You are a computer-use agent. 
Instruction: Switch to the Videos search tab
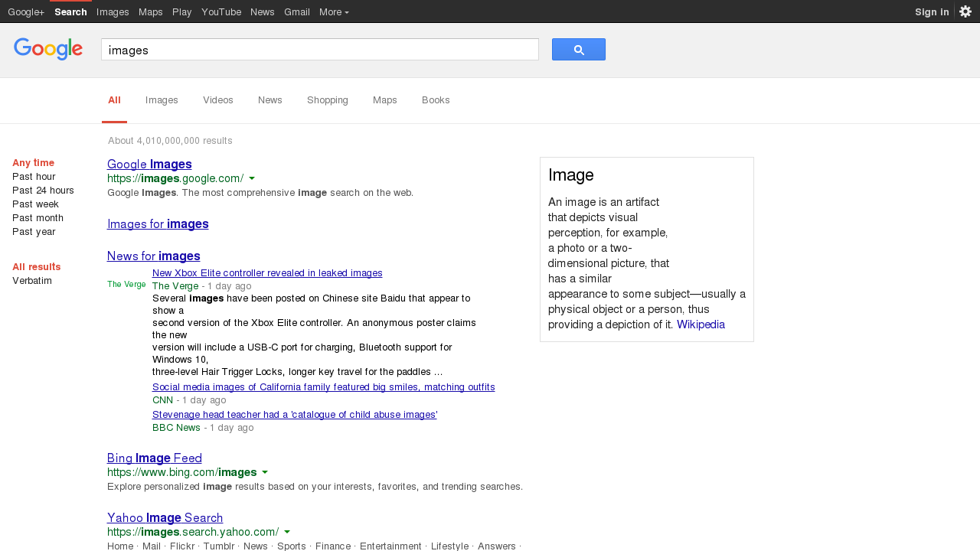(x=218, y=100)
